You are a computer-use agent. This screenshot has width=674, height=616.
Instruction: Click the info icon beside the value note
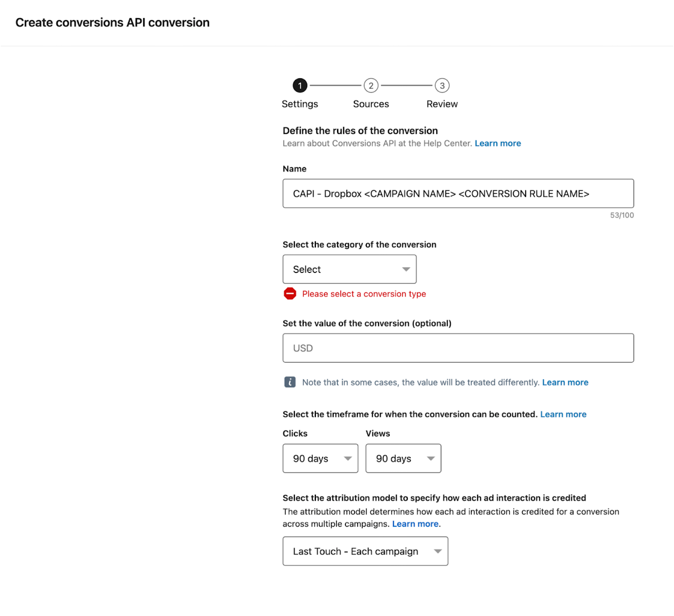290,382
